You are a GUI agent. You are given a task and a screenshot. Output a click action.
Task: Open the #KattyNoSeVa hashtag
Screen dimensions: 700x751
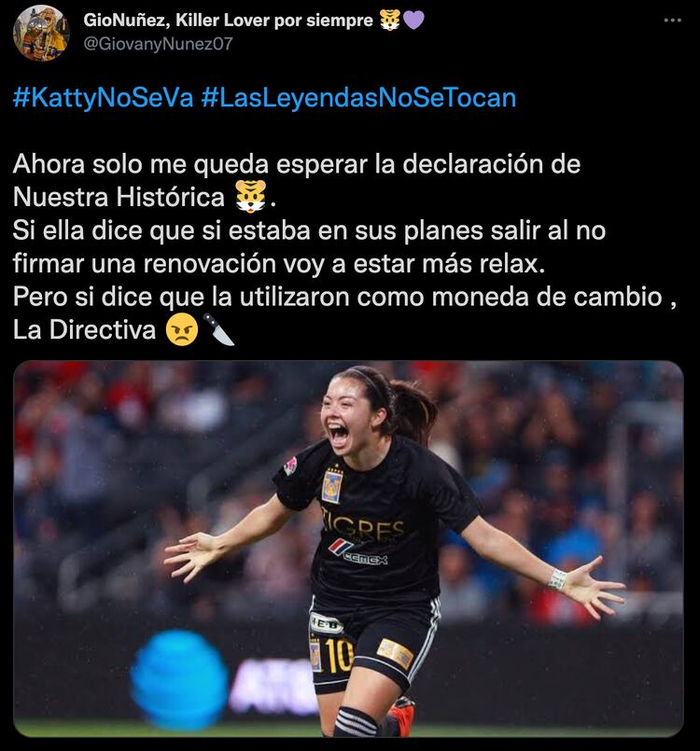coord(103,98)
